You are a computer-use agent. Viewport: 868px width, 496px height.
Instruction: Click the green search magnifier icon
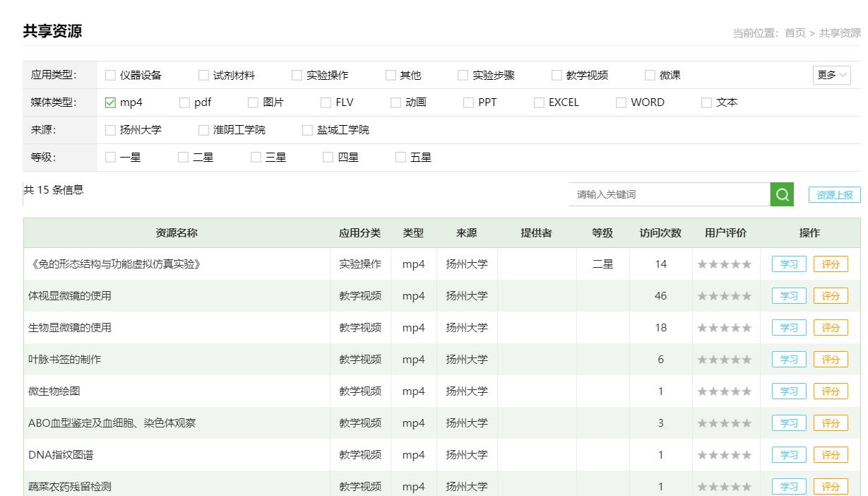(x=782, y=195)
